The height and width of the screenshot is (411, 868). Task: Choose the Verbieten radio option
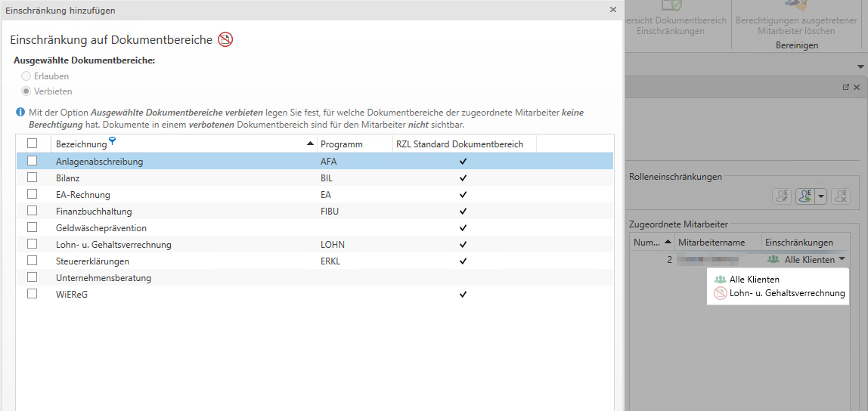coord(26,91)
